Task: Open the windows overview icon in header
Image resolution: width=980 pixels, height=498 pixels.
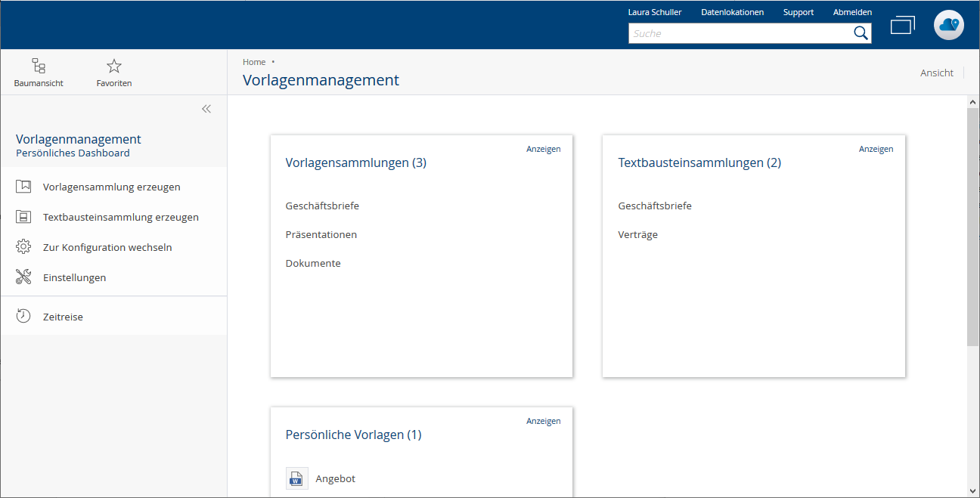Action: coord(902,25)
